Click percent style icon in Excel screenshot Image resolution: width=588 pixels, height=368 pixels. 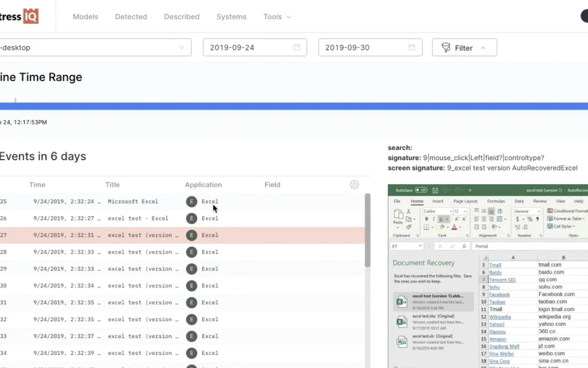pos(530,219)
